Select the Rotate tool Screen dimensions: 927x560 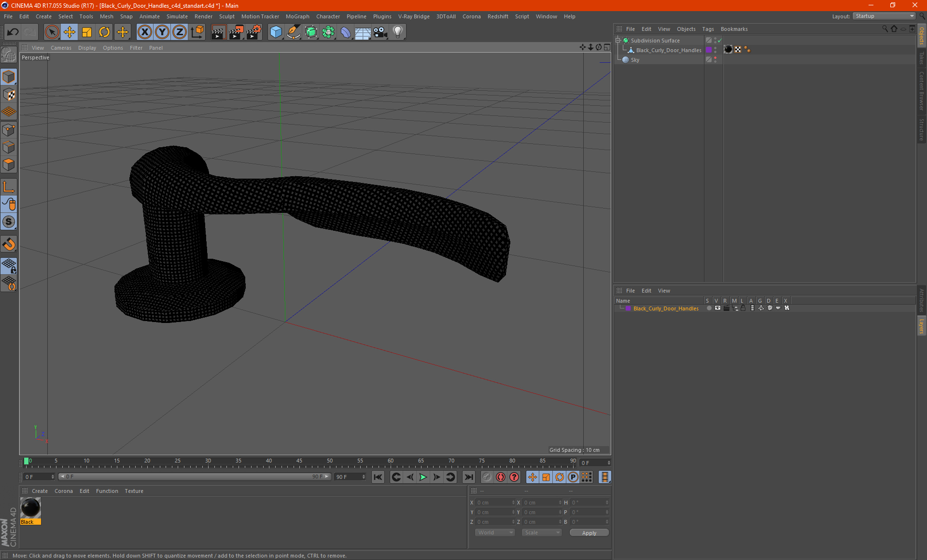tap(104, 32)
